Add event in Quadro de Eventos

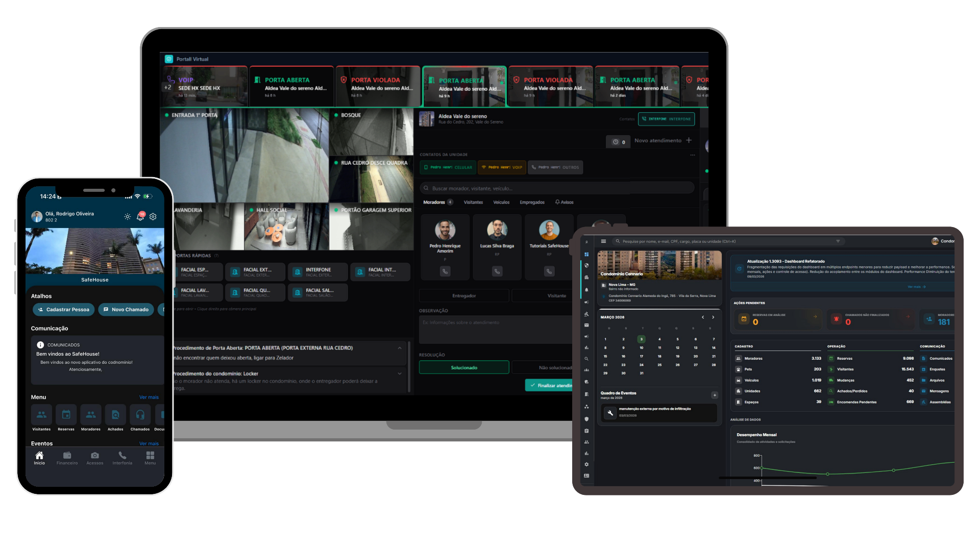coord(715,395)
